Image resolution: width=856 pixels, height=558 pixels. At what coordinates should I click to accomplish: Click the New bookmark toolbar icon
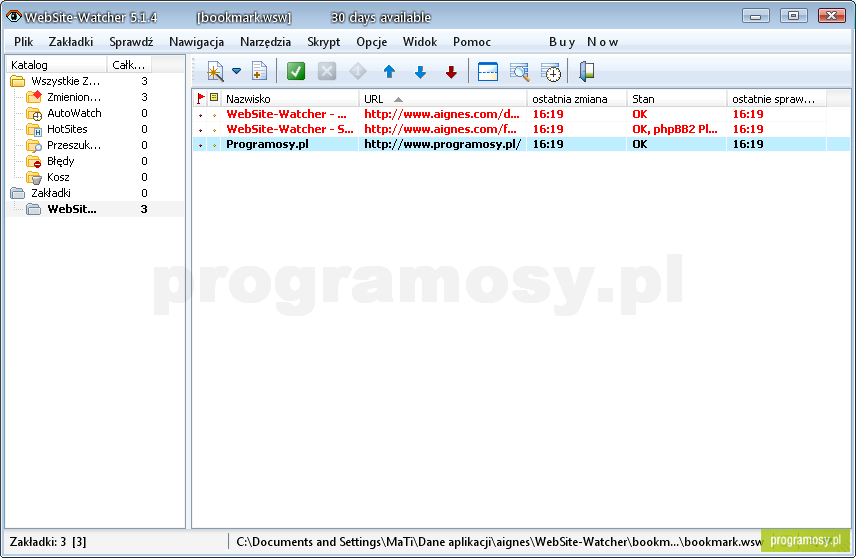(215, 72)
